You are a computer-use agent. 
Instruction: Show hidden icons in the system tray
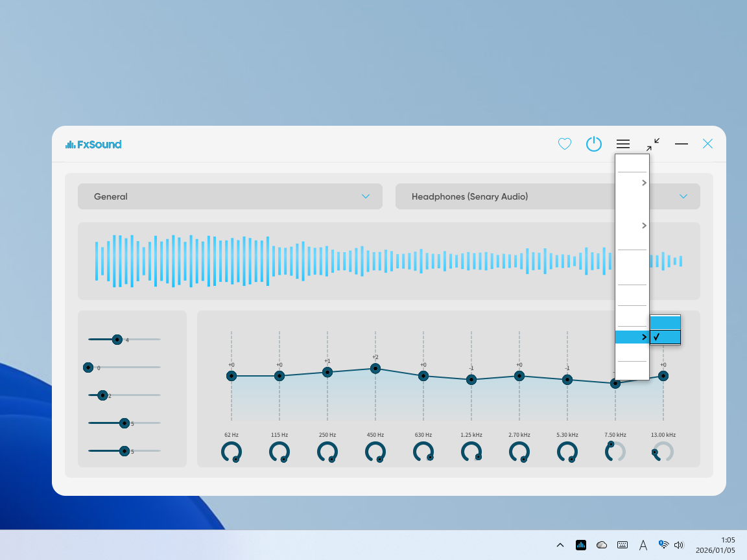(x=560, y=545)
